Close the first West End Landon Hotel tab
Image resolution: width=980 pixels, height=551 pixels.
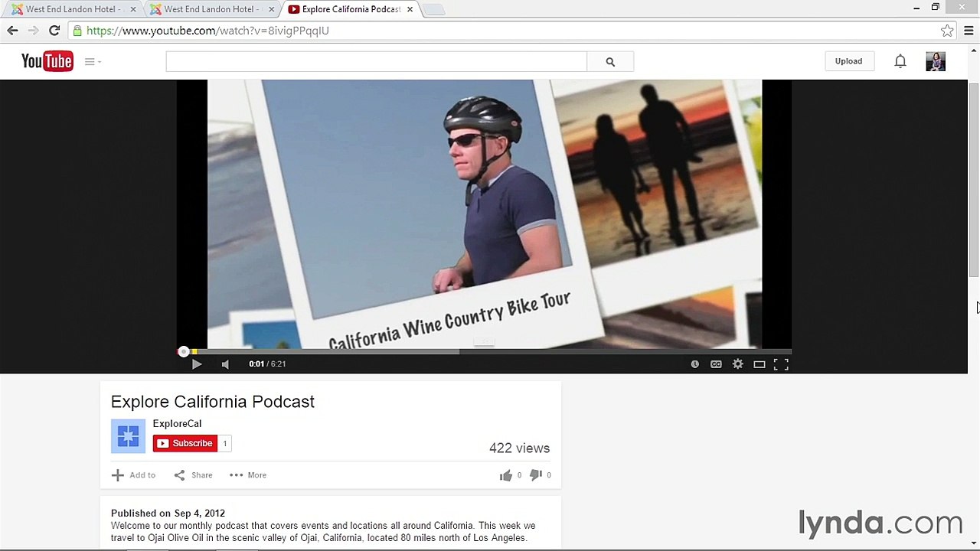pyautogui.click(x=132, y=9)
